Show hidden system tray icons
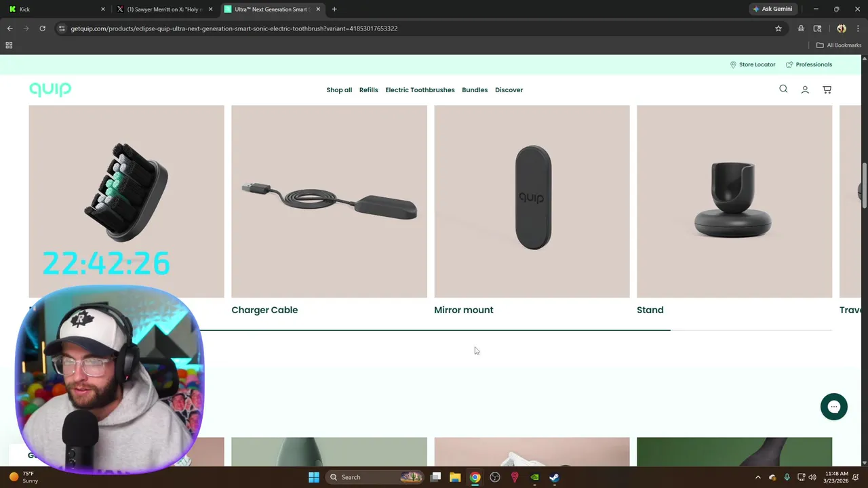The height and width of the screenshot is (488, 868). (x=757, y=477)
